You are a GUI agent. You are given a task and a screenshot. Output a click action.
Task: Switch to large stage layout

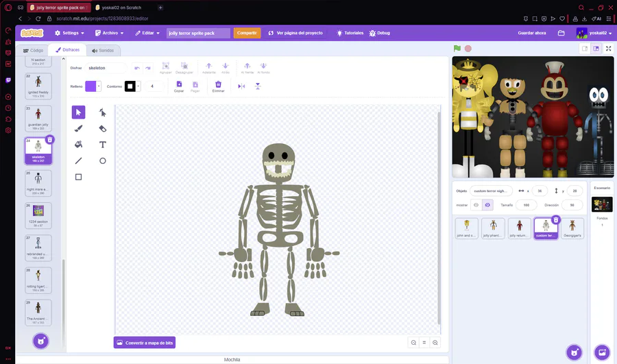(x=596, y=49)
